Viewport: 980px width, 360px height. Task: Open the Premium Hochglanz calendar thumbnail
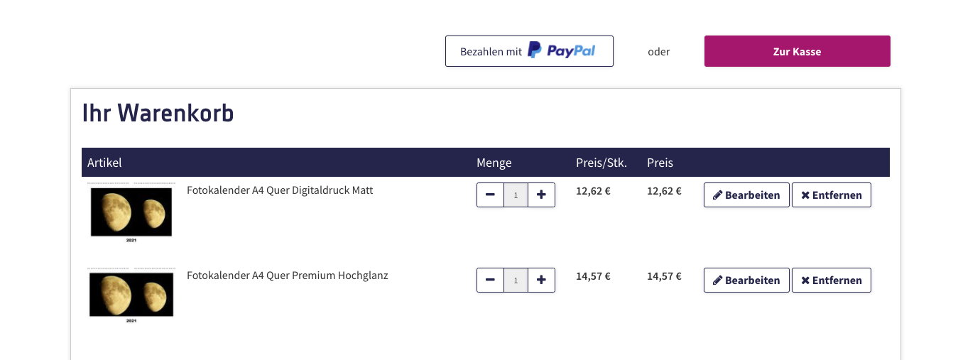point(131,296)
